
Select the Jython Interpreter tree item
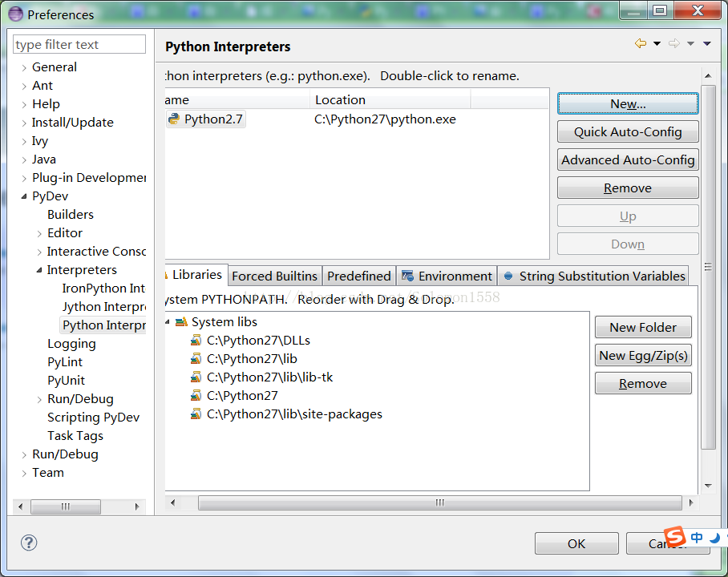coord(104,307)
